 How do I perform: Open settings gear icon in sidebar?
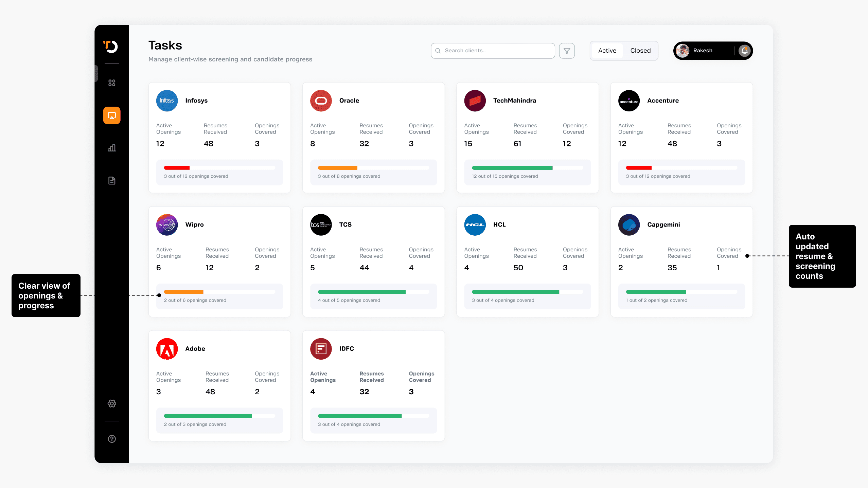pos(112,403)
